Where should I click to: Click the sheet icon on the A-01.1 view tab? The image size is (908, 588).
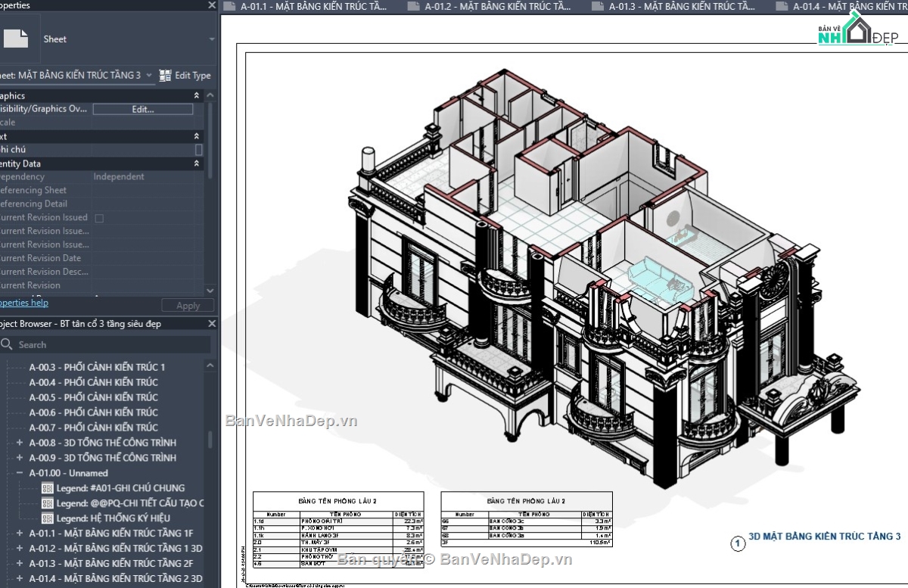pyautogui.click(x=229, y=7)
